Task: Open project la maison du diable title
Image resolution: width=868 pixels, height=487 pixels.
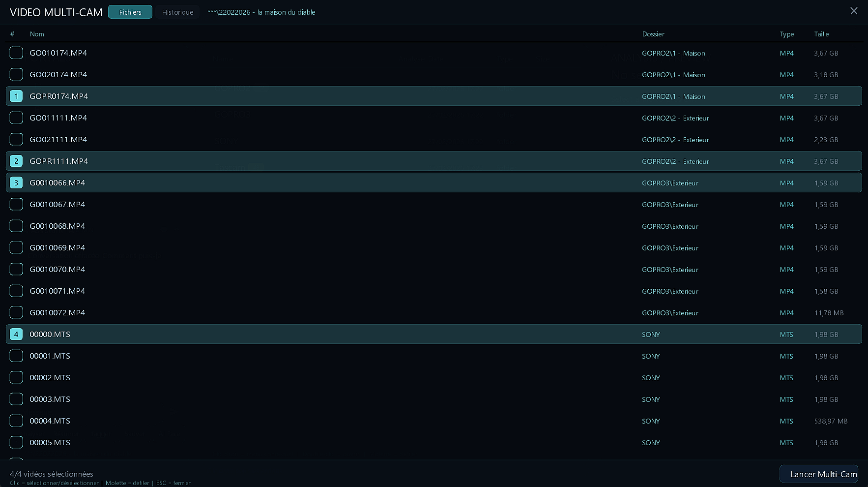Action: click(x=261, y=12)
